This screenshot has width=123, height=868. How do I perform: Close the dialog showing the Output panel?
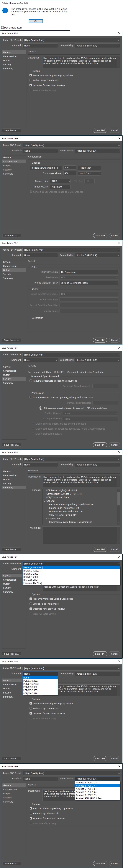coord(119,243)
